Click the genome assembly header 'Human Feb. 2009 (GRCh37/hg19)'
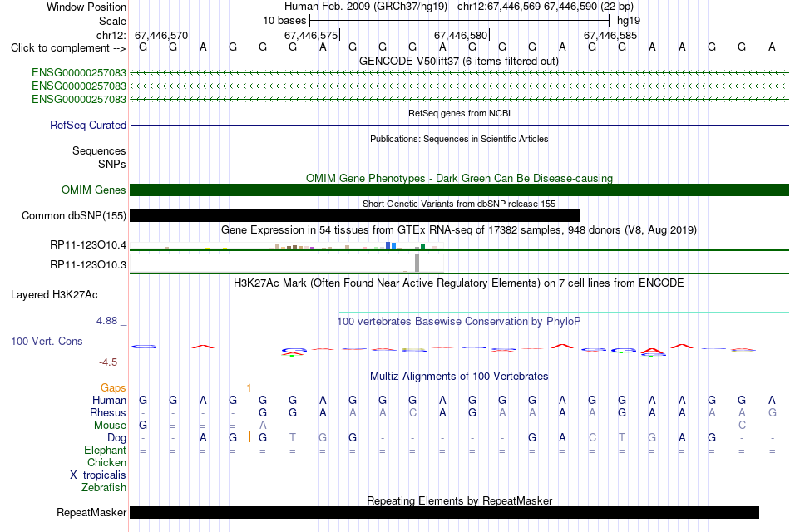Image resolution: width=790 pixels, height=532 pixels. (366, 7)
